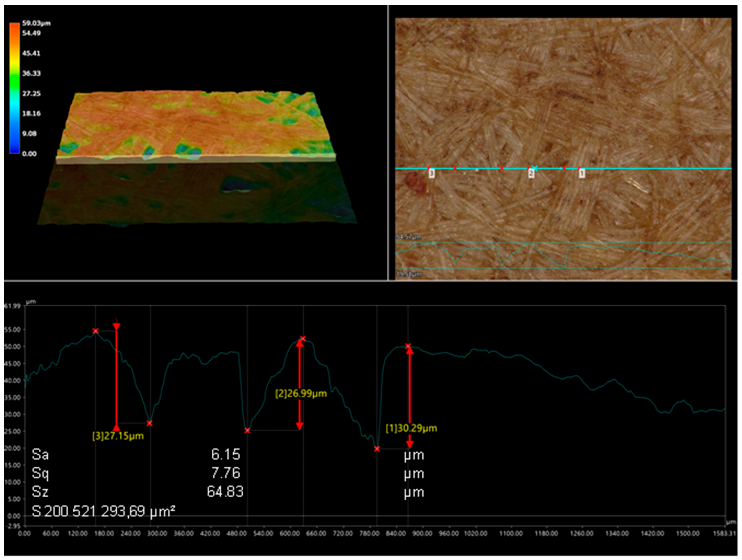The width and height of the screenshot is (742, 560).
Task: Select the [2]26.99µm measurement label
Action: tap(301, 393)
